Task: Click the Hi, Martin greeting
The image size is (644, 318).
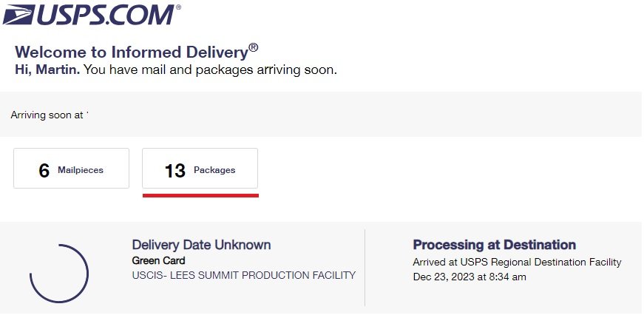Action: coord(47,70)
